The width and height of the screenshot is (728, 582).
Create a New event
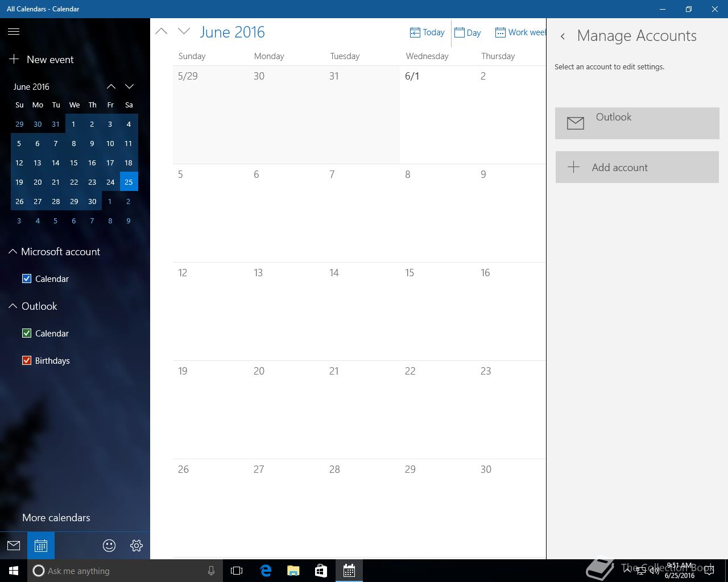[42, 59]
